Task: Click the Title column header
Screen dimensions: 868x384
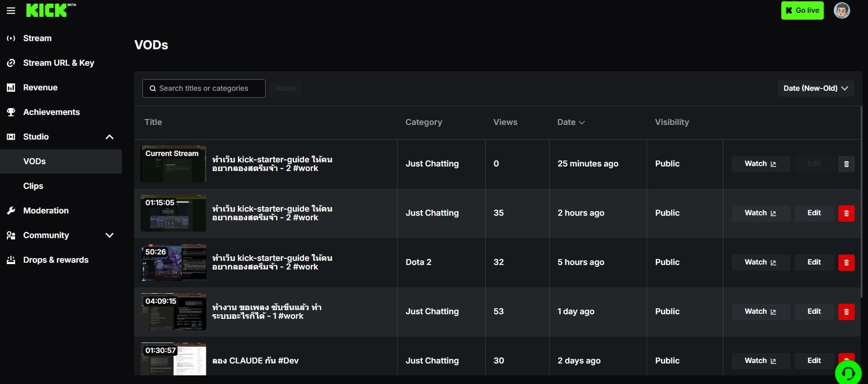Action: tap(153, 122)
